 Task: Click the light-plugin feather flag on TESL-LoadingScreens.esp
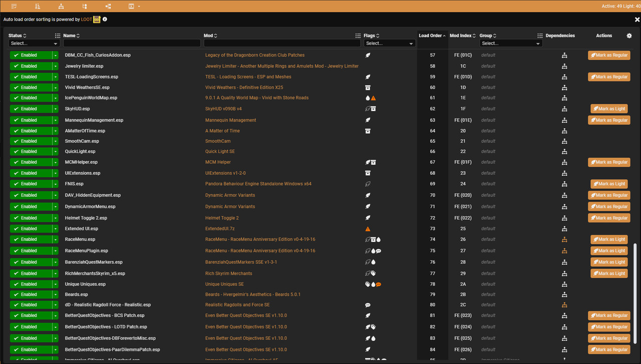(x=368, y=77)
